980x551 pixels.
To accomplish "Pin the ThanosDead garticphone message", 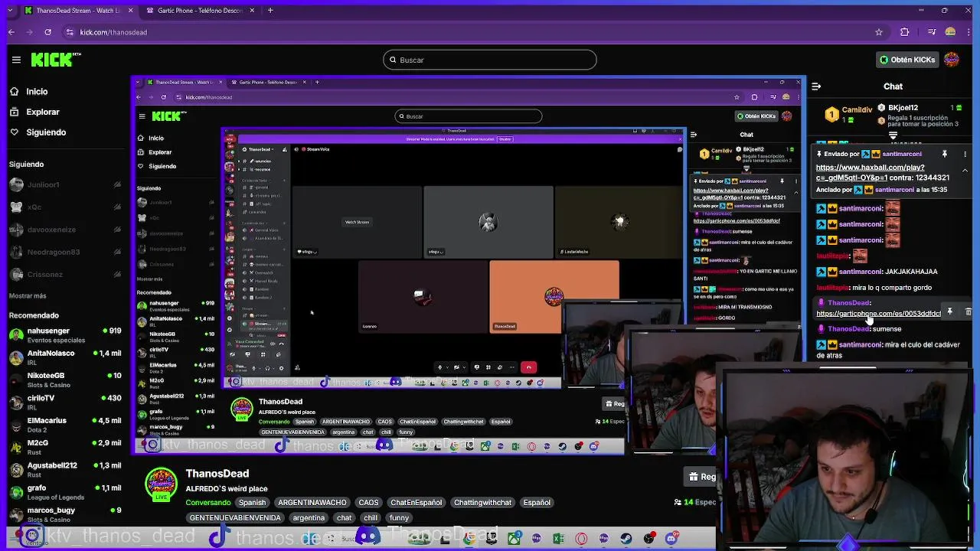I will tap(949, 311).
